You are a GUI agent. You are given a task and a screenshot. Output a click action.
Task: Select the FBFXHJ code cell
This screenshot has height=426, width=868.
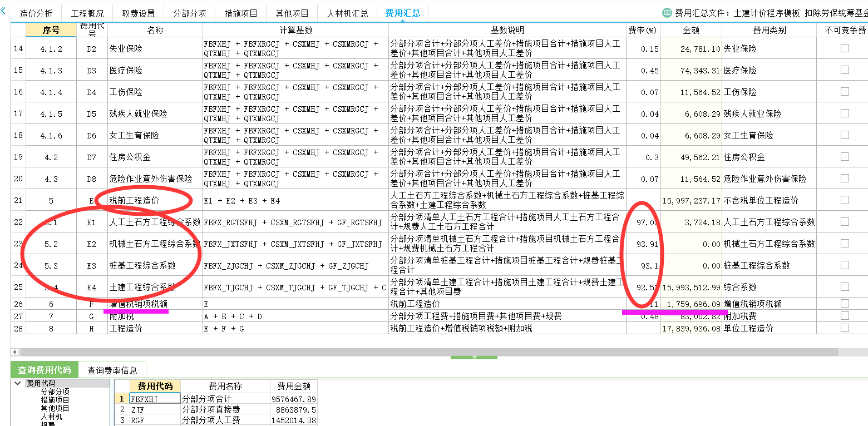pos(155,399)
